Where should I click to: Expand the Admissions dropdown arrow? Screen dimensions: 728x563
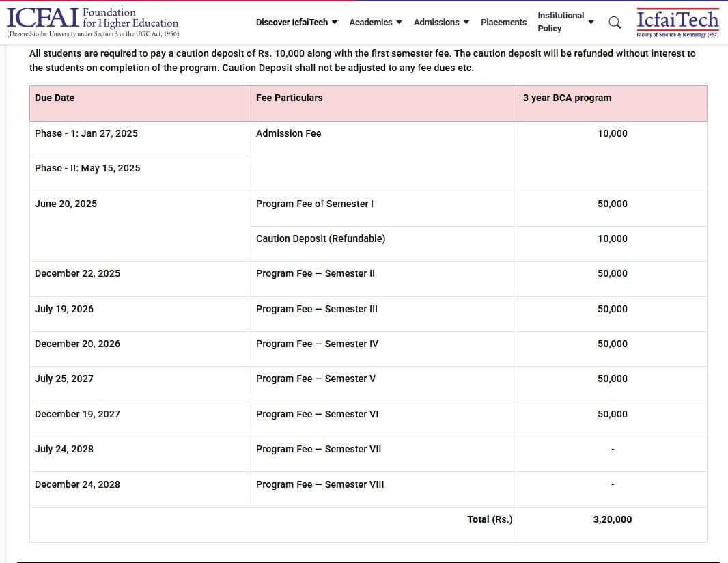click(466, 23)
